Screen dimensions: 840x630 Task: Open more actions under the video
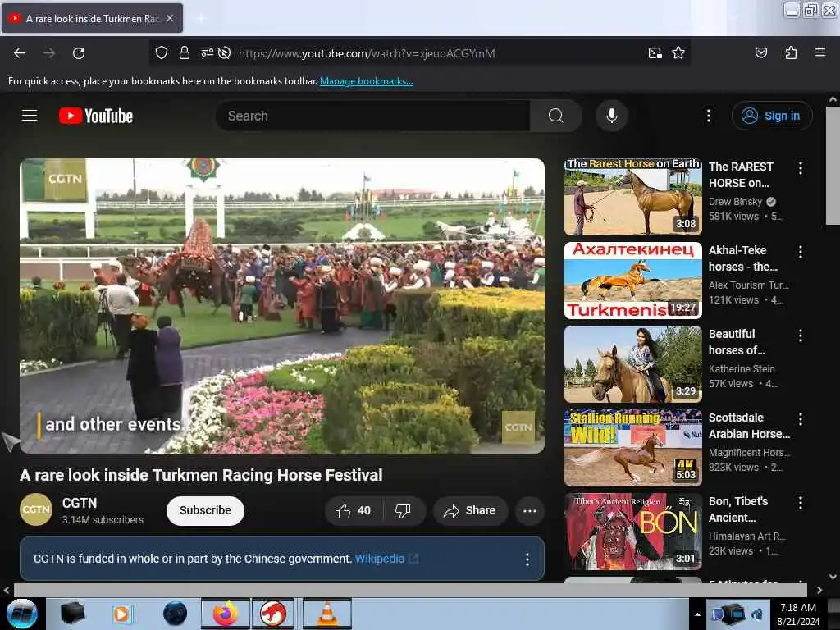pos(530,511)
